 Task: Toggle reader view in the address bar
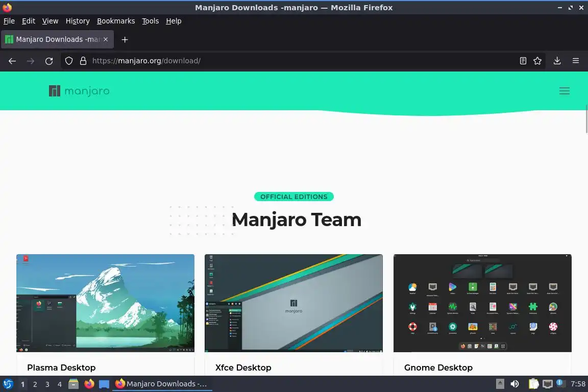[x=523, y=61]
